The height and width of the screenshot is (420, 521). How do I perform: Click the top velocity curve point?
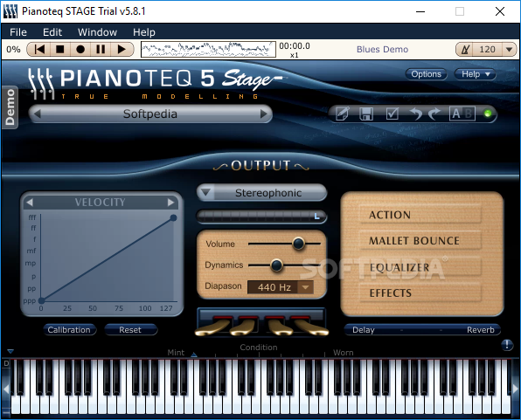pos(173,217)
